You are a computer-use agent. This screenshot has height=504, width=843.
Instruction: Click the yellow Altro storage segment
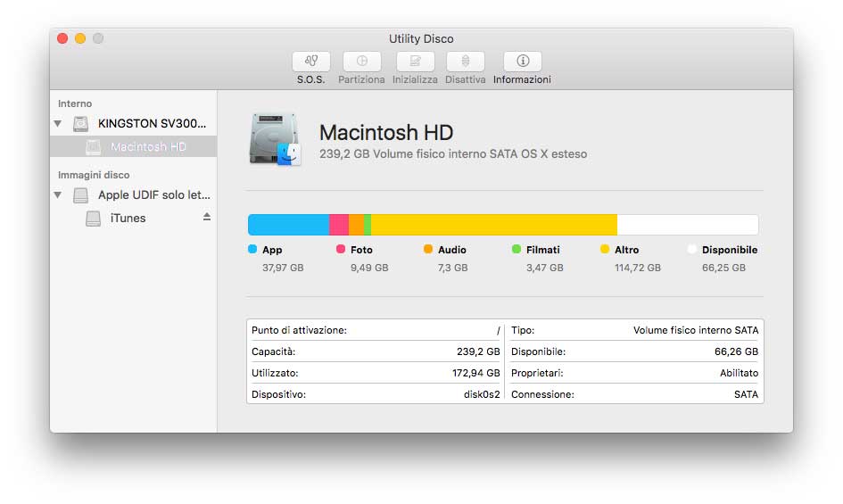pyautogui.click(x=493, y=225)
